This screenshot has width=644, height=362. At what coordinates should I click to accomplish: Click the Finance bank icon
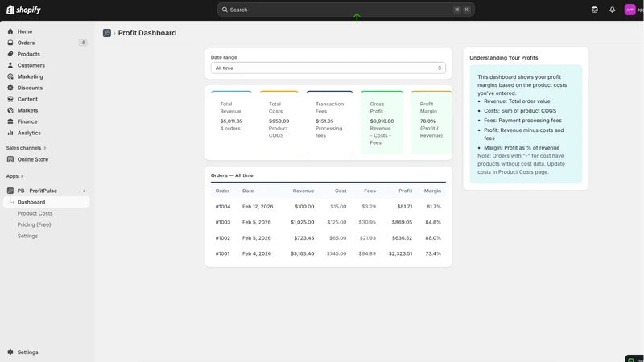tap(10, 121)
